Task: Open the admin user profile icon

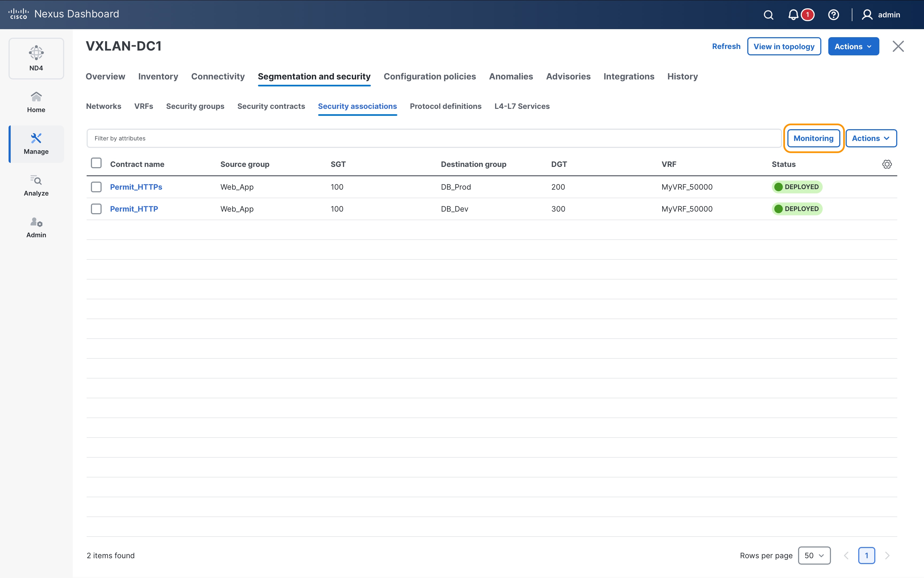Action: [867, 15]
